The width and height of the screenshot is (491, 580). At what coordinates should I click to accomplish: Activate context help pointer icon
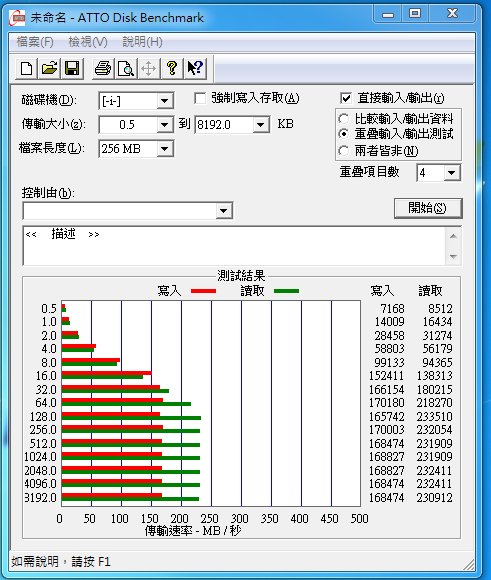(195, 68)
